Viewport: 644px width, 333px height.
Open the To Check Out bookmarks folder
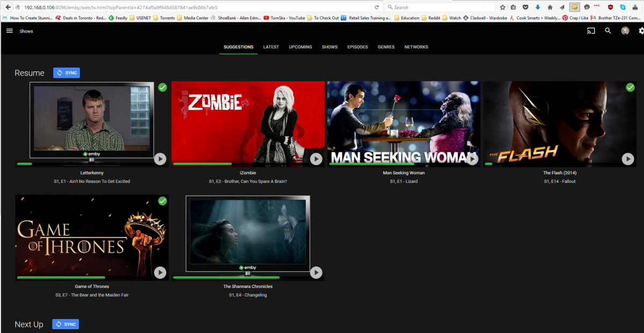click(x=323, y=18)
